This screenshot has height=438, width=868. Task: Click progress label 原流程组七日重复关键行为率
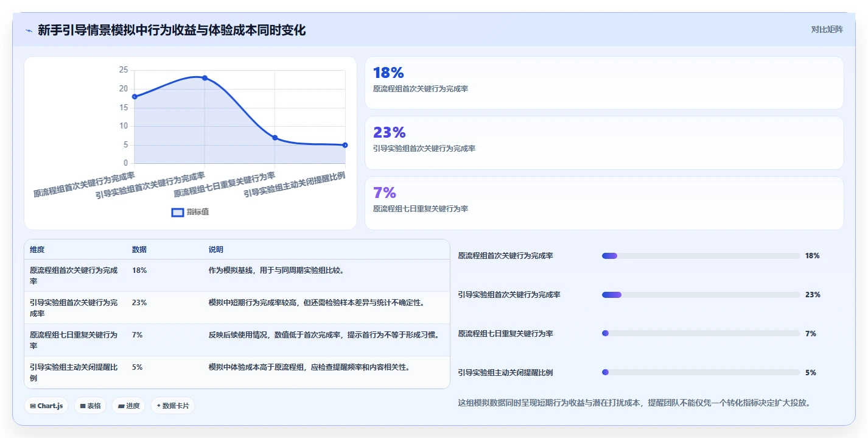pos(505,334)
